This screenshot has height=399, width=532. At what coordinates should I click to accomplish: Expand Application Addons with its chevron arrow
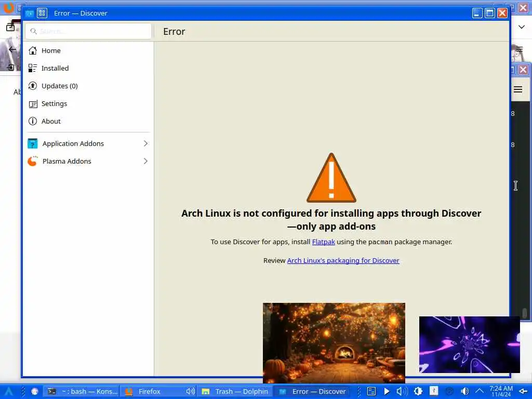coord(145,143)
